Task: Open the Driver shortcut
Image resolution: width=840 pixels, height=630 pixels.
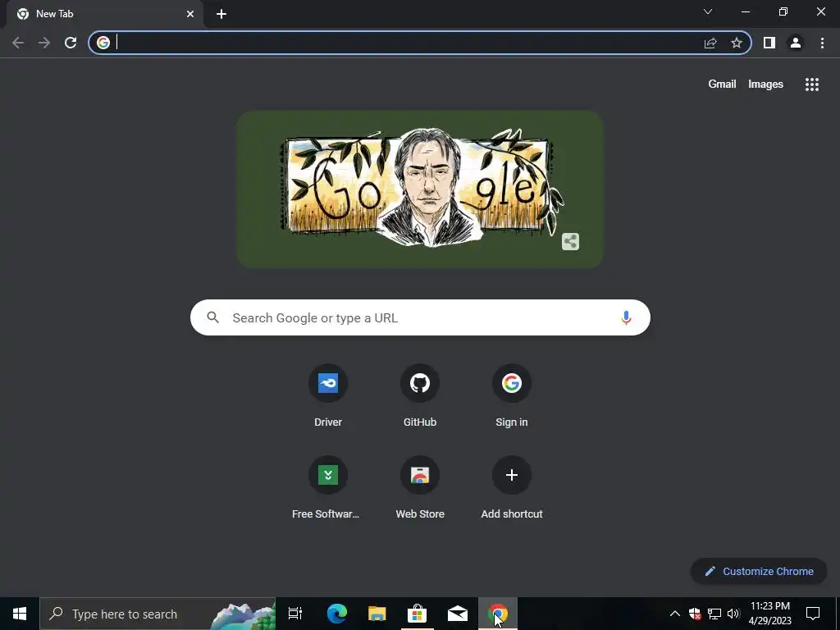Action: tap(328, 396)
